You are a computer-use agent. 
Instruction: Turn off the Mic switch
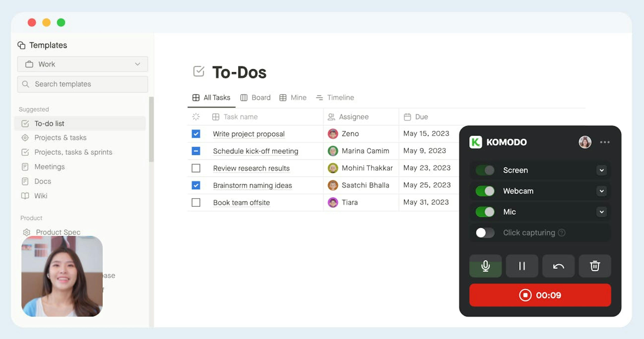pyautogui.click(x=485, y=212)
